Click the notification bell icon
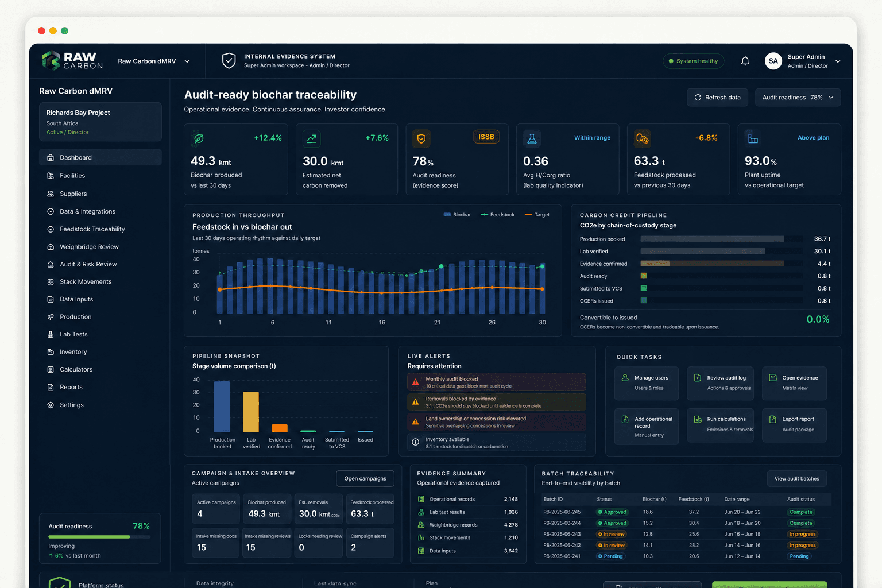Screen dimensions: 882x588 (x=745, y=61)
